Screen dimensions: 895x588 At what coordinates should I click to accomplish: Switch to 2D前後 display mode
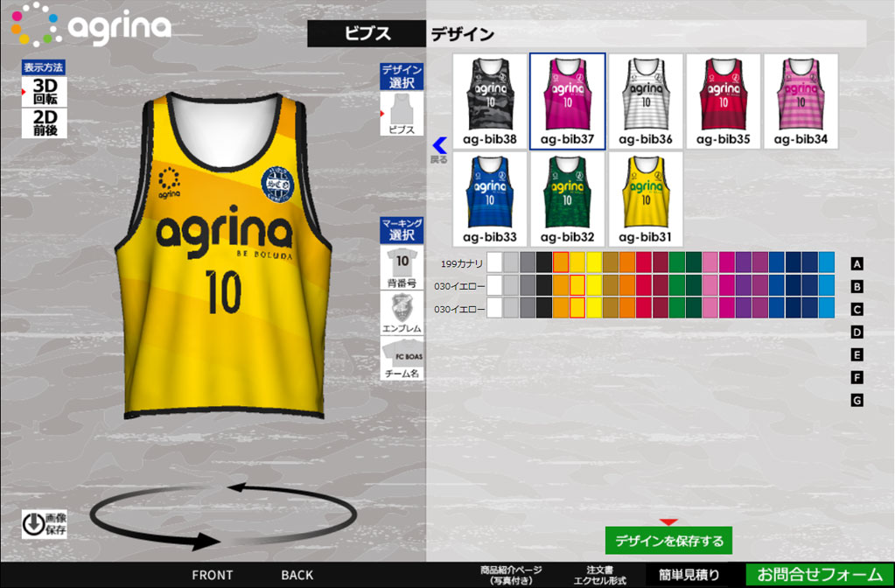[45, 122]
